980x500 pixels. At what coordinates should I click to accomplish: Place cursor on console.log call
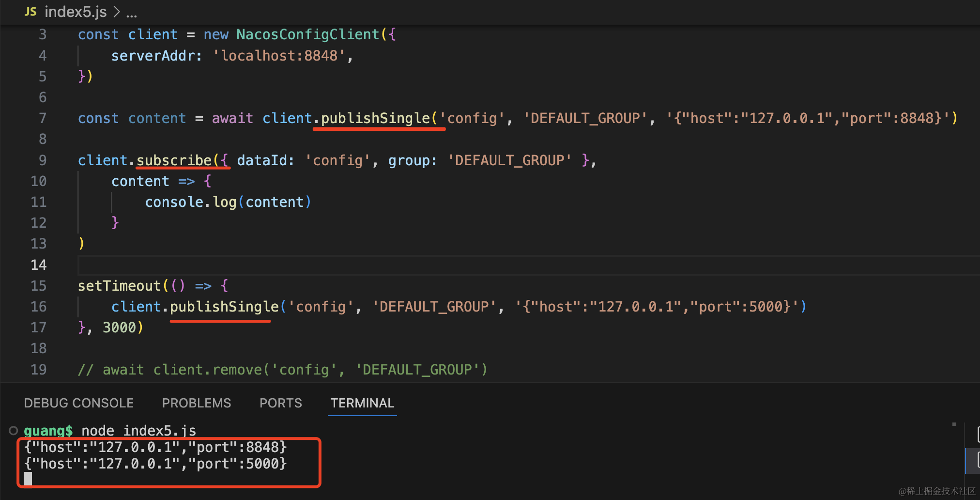(x=191, y=202)
